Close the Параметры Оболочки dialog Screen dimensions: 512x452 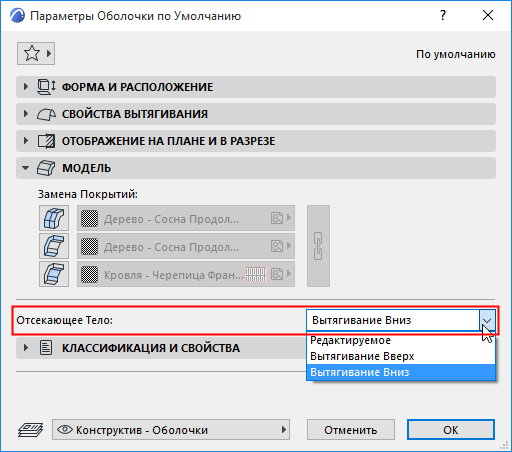point(488,15)
